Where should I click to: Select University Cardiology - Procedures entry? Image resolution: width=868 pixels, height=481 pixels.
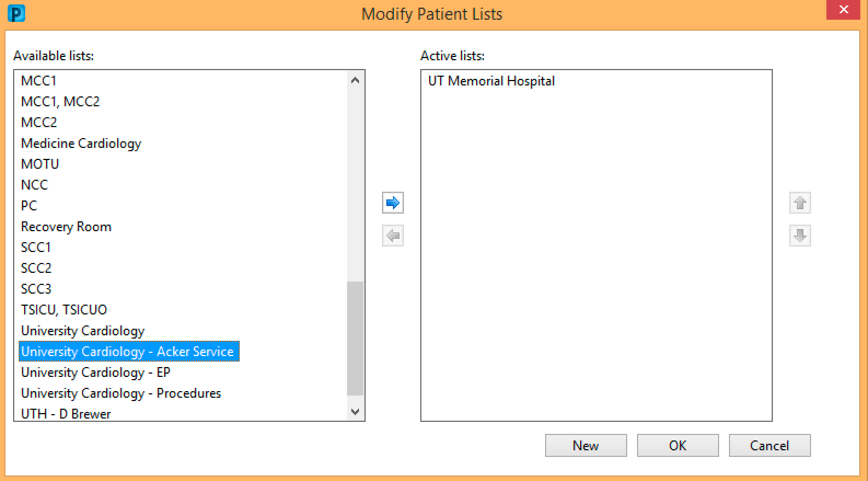(121, 393)
